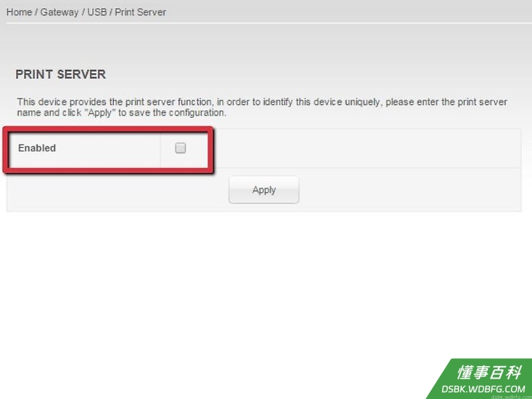Viewport: 532px width, 399px height.
Task: Enable the print server checkbox
Action: [180, 148]
